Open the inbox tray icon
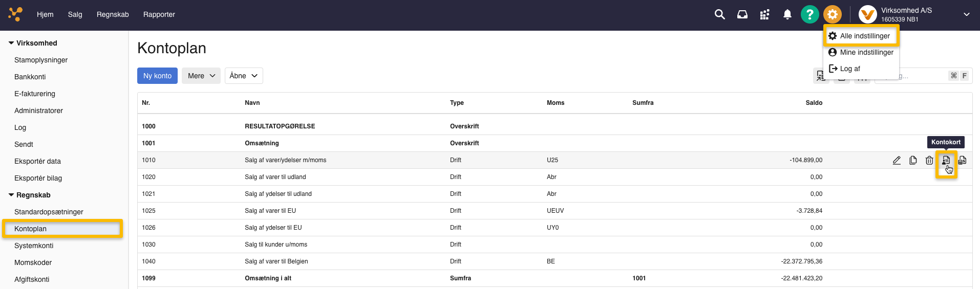The height and width of the screenshot is (289, 980). click(x=742, y=15)
